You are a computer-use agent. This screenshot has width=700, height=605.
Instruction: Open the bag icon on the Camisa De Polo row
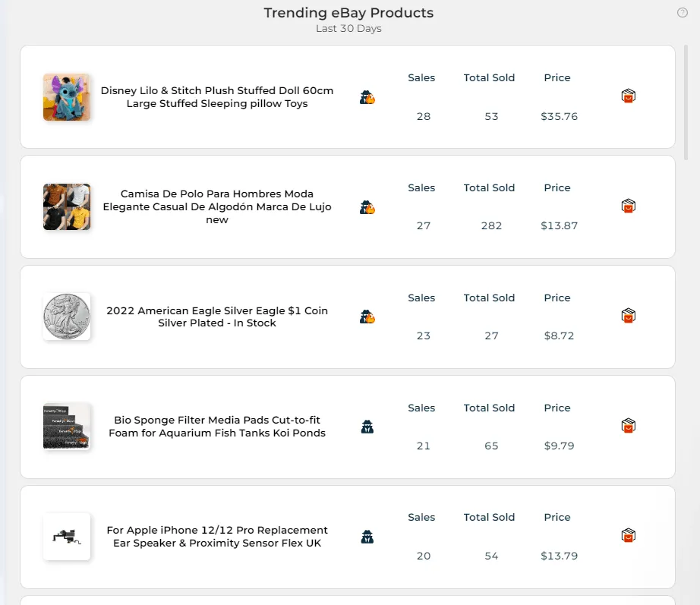click(628, 206)
